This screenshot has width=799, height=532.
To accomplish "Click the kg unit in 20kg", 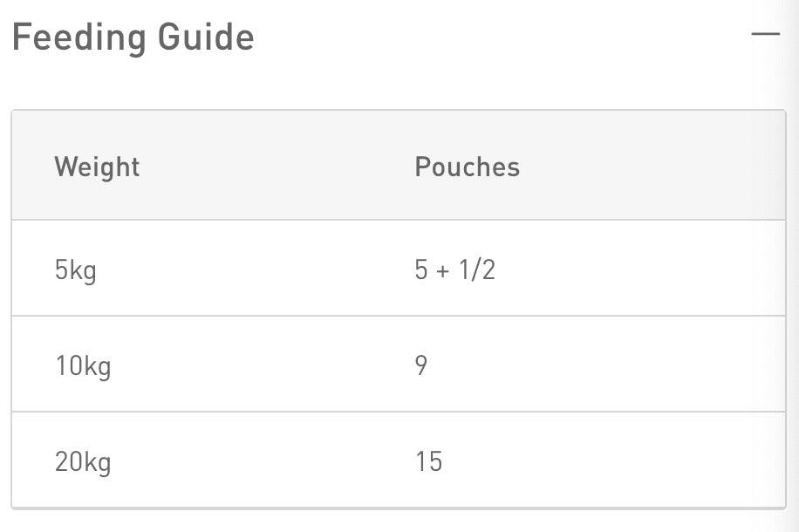I will click(x=98, y=463).
